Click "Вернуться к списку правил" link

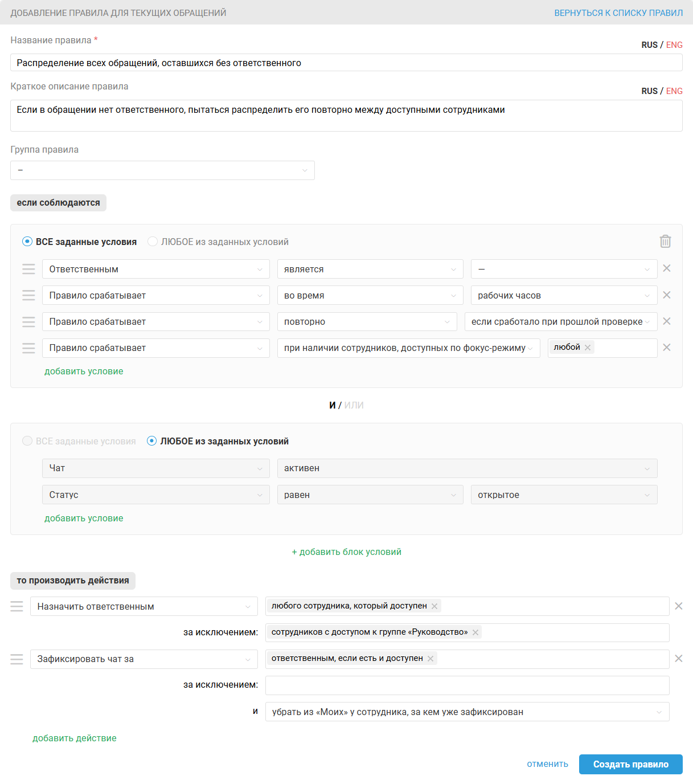coord(618,13)
